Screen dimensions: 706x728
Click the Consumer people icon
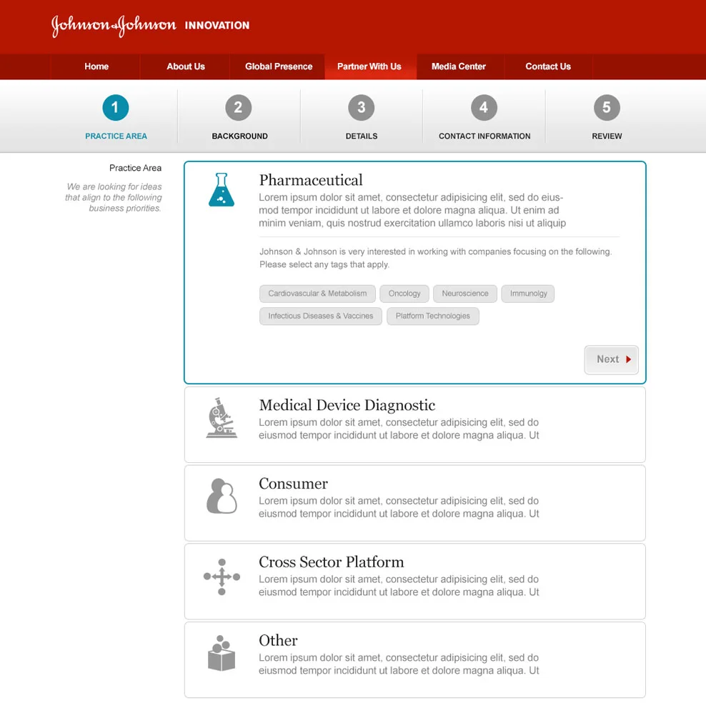pos(222,496)
